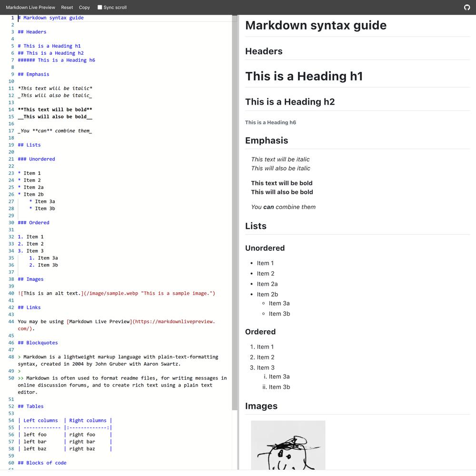Click the image markdown source line in editor
Viewport: 476px width, 476px height.
(x=117, y=293)
